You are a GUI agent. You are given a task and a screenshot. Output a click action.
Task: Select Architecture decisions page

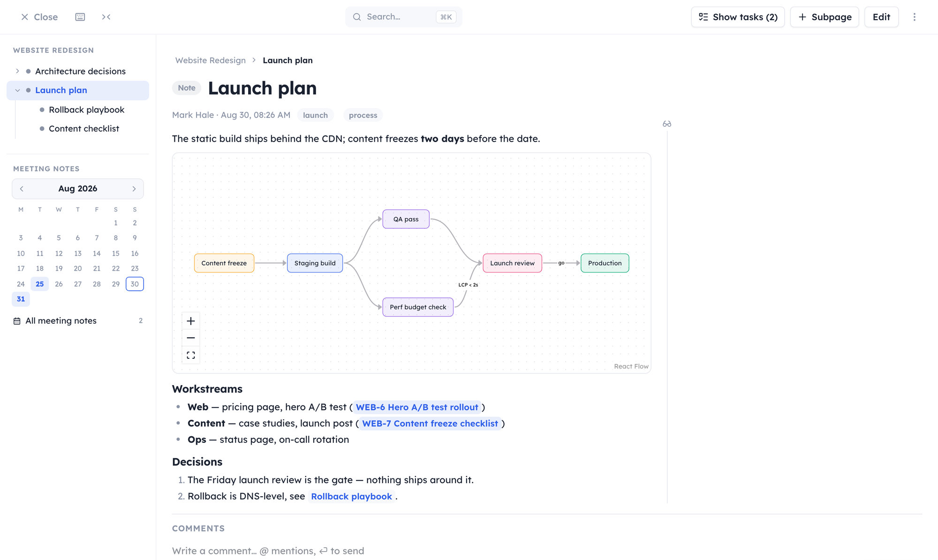click(x=80, y=71)
